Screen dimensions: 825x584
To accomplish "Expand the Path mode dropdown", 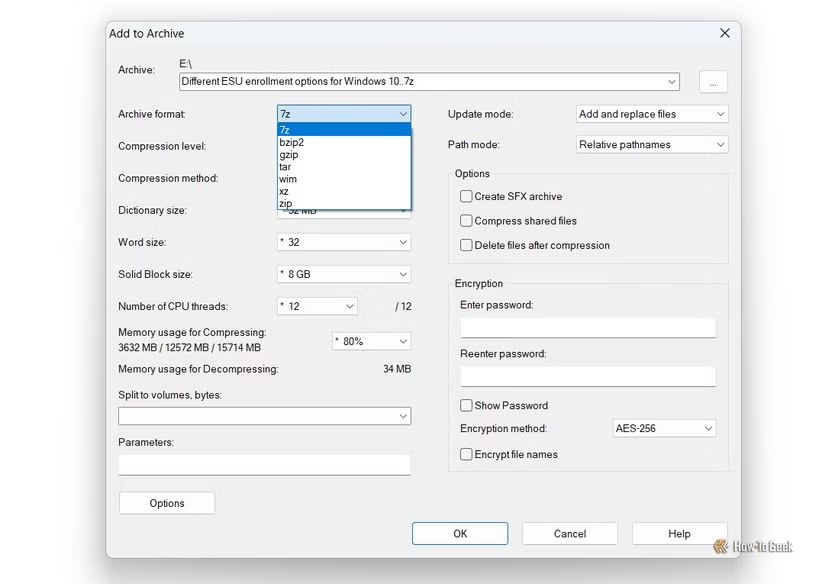I will pos(652,145).
